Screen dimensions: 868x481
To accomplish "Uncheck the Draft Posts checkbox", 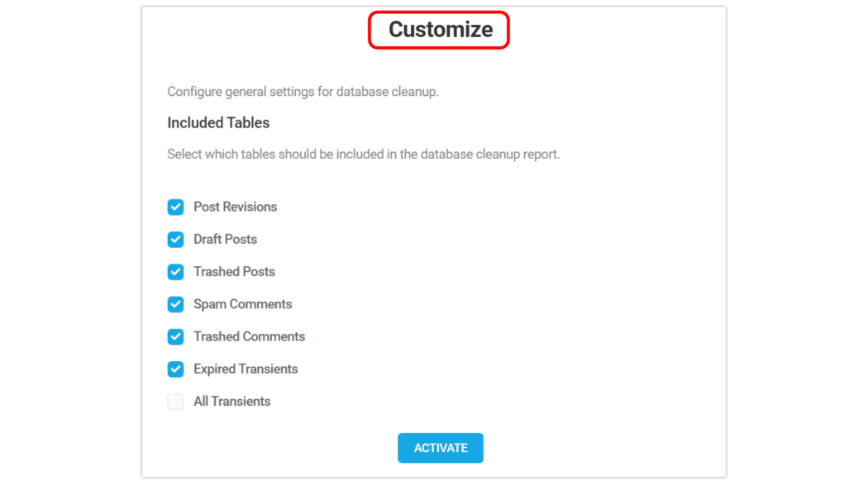I will pos(175,239).
